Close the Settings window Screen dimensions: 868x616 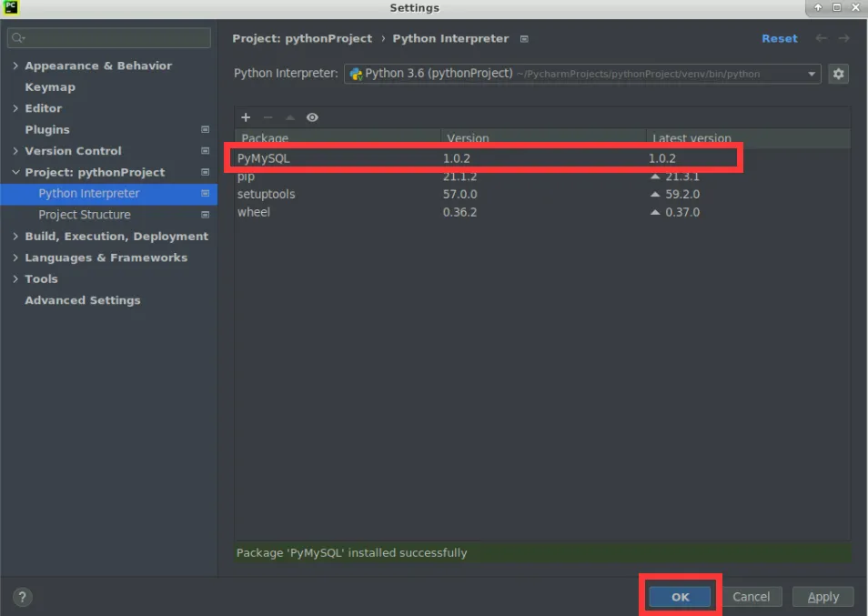coord(855,7)
